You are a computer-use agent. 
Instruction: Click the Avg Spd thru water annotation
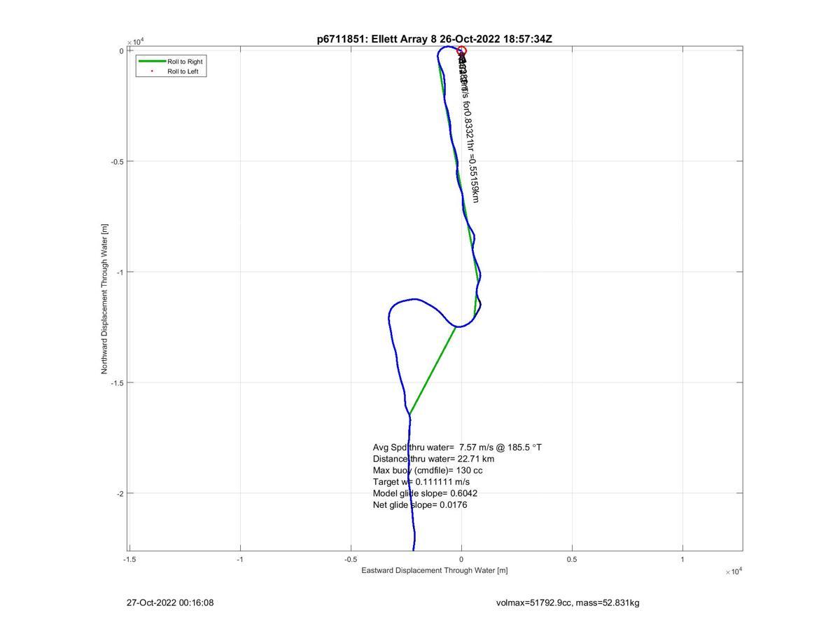(x=457, y=447)
